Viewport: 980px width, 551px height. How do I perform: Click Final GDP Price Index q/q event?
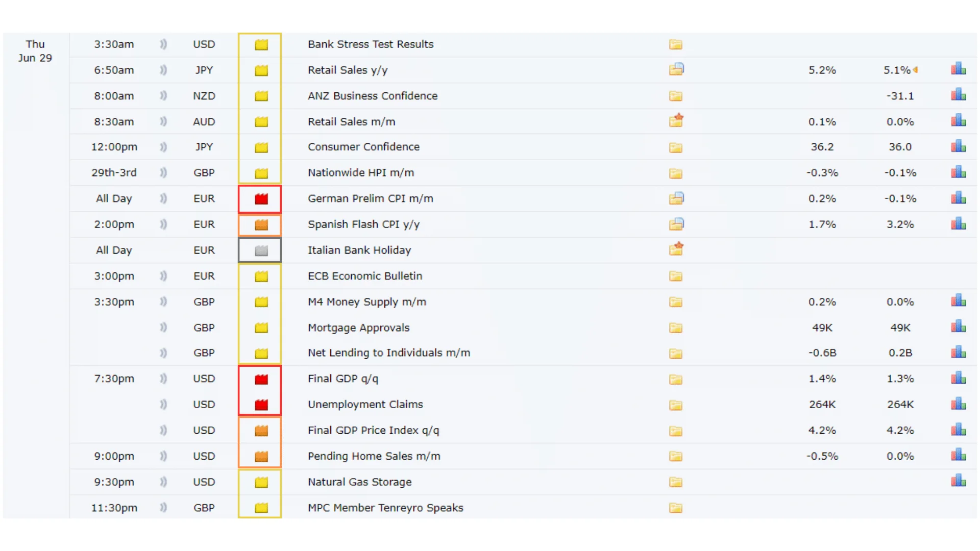point(373,430)
